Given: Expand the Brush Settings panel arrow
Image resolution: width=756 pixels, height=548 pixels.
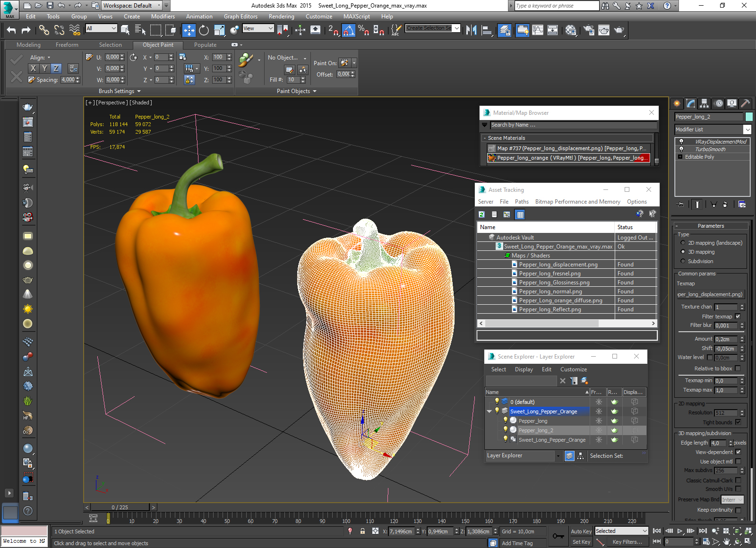Looking at the screenshot, I should (138, 91).
